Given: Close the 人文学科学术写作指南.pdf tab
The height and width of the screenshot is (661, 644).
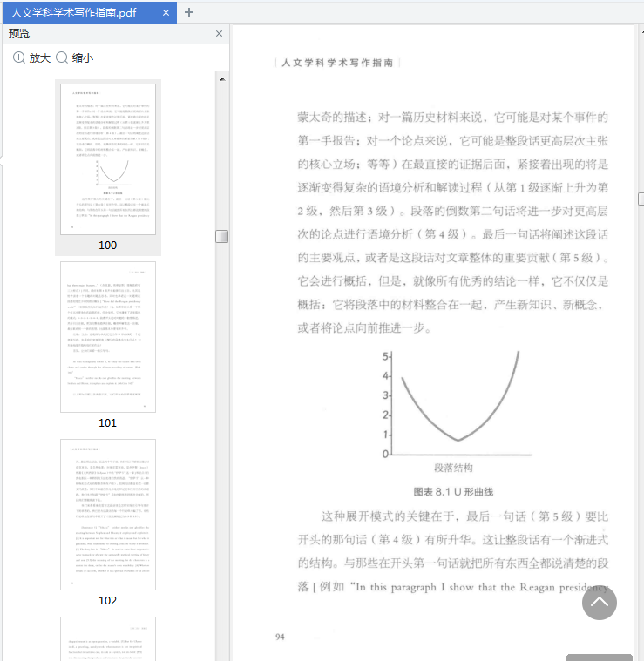Looking at the screenshot, I should coord(166,13).
